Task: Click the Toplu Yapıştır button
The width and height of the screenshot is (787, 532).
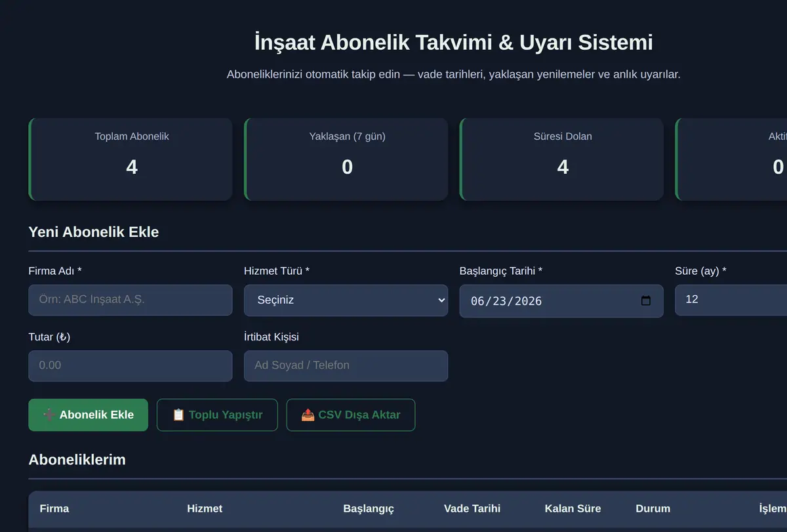Action: pyautogui.click(x=217, y=415)
